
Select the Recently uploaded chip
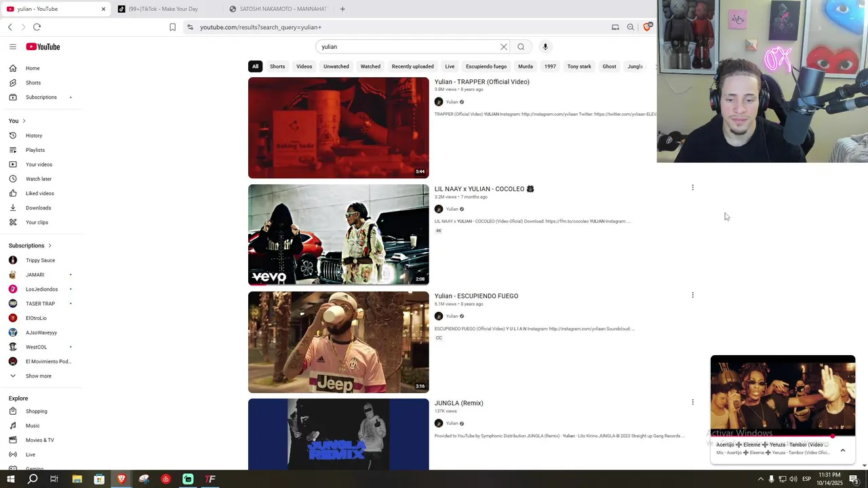coord(412,66)
